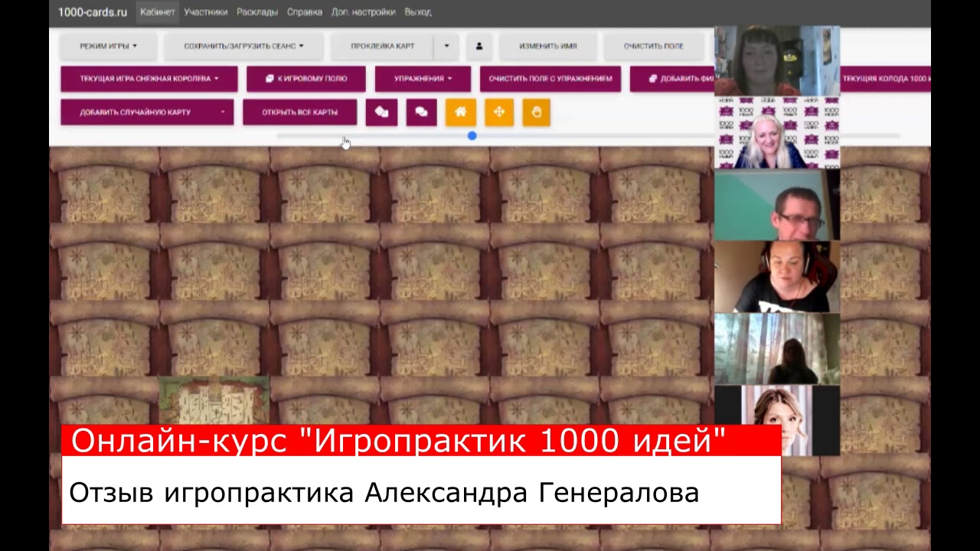
Task: Open the arrow next to Проклейка карт
Action: 446,46
